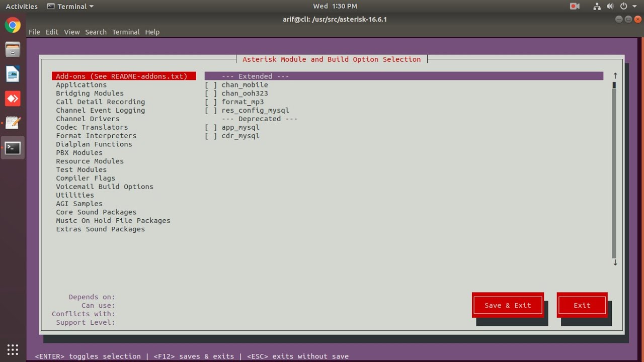Select the PBX Modules category
The height and width of the screenshot is (362, 644).
tap(79, 153)
